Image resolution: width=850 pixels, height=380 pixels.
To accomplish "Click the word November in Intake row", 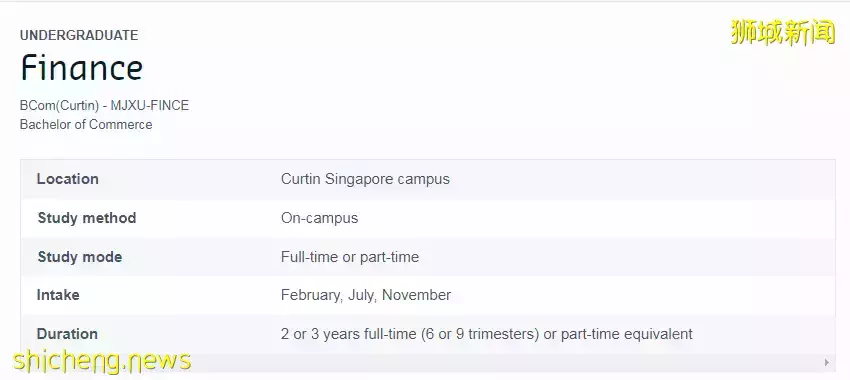I will click(416, 295).
